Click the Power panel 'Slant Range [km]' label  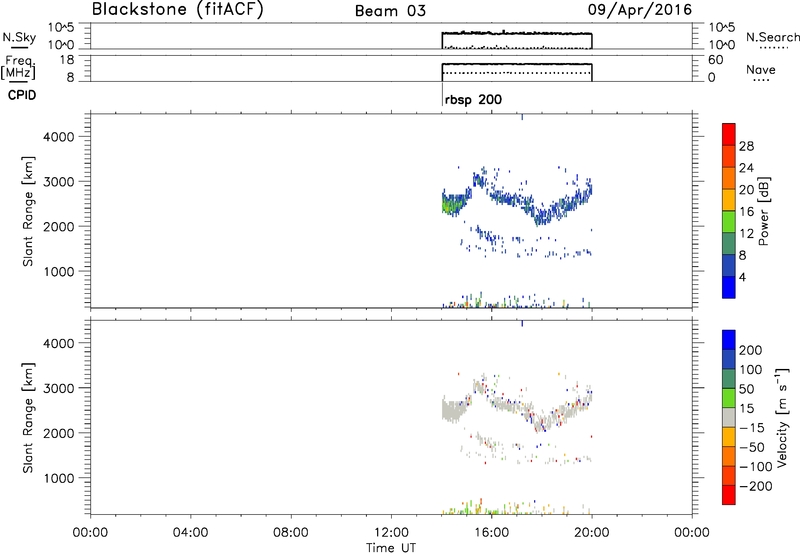tap(28, 211)
